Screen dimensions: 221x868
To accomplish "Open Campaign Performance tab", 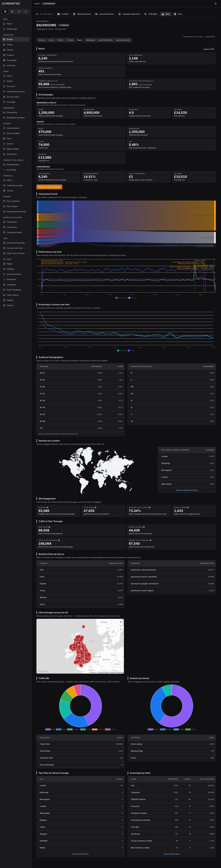I will tap(129, 14).
